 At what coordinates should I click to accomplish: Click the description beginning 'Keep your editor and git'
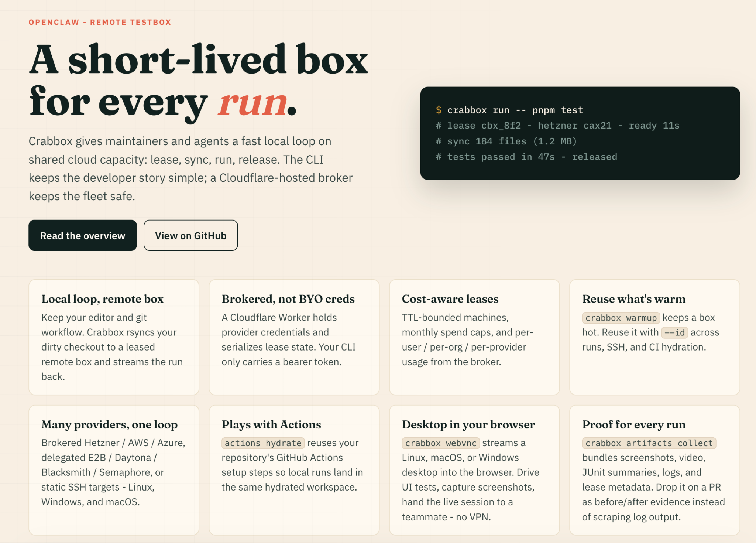(112, 347)
